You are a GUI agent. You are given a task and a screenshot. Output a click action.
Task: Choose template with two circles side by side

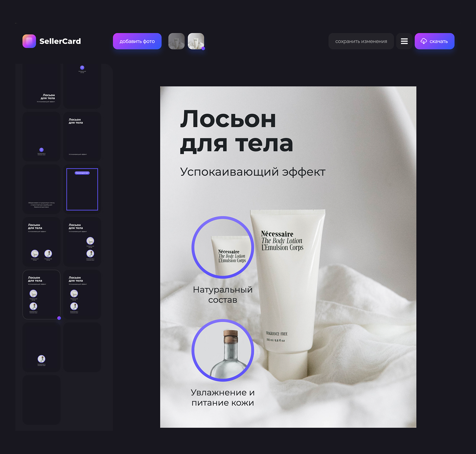pos(41,242)
